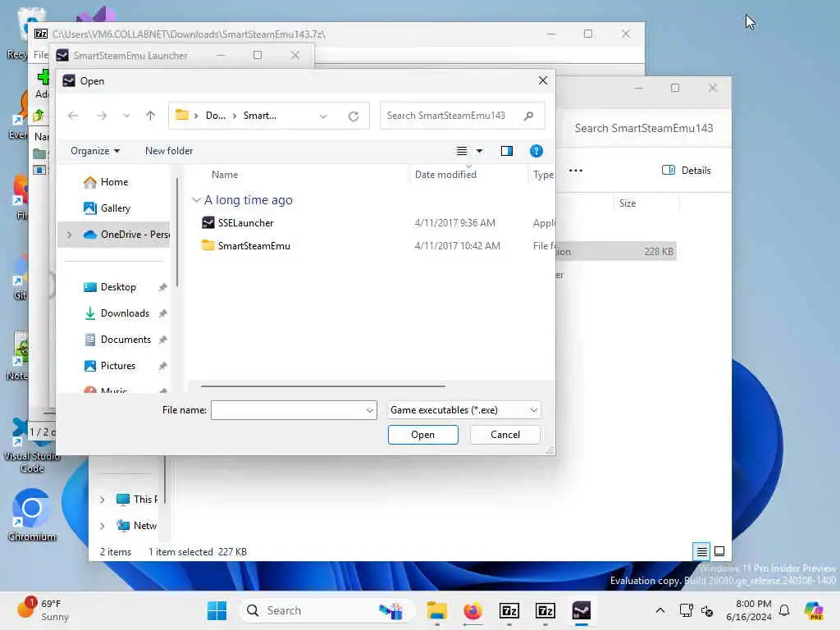Open the Windows Start menu
Viewport: 840px width, 630px height.
click(x=217, y=610)
